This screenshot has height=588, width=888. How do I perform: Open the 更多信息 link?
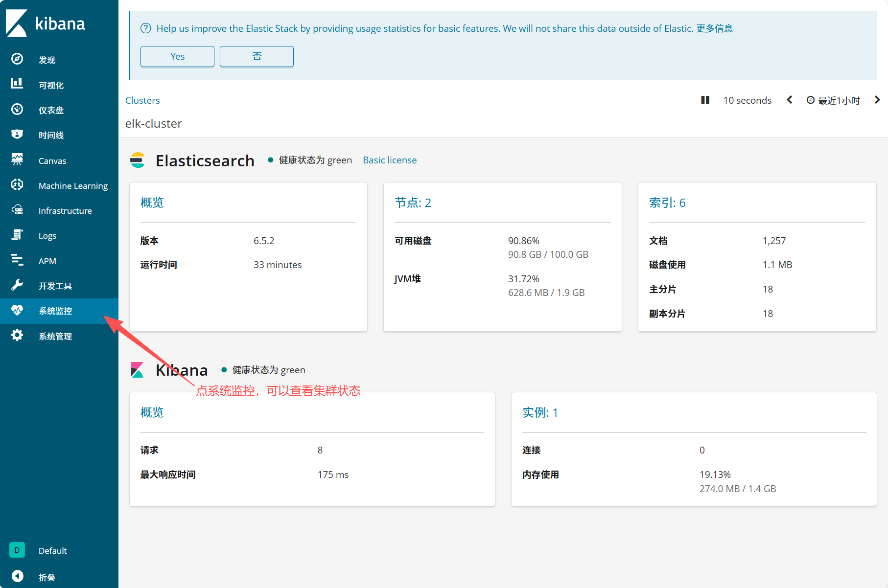(x=715, y=28)
